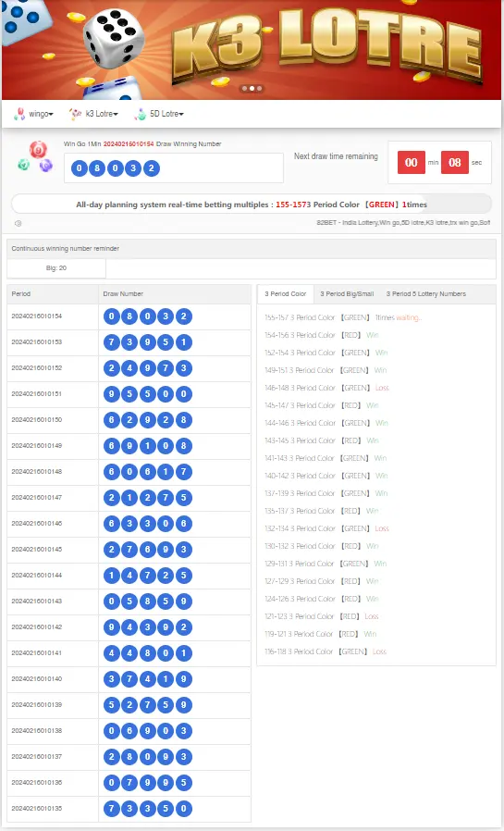Image resolution: width=504 pixels, height=831 pixels.
Task: Click the 149-151 GREEN Win prediction row
Action: tap(326, 370)
